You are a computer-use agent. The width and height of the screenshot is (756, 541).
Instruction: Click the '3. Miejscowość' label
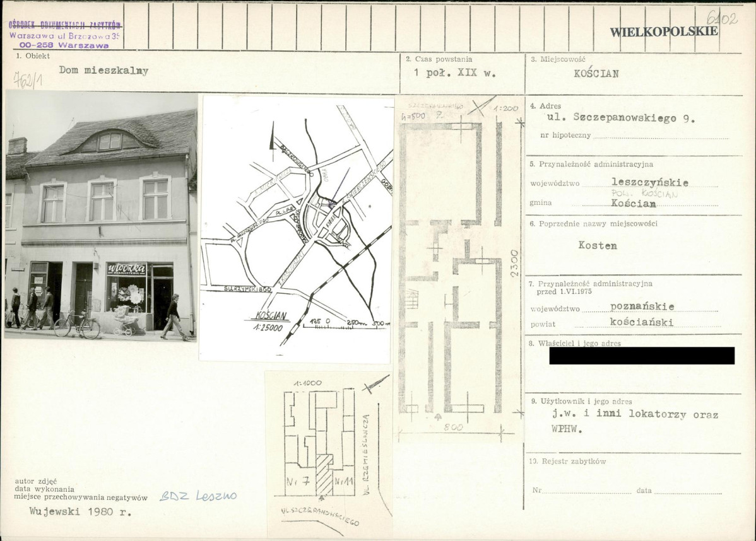click(x=558, y=59)
